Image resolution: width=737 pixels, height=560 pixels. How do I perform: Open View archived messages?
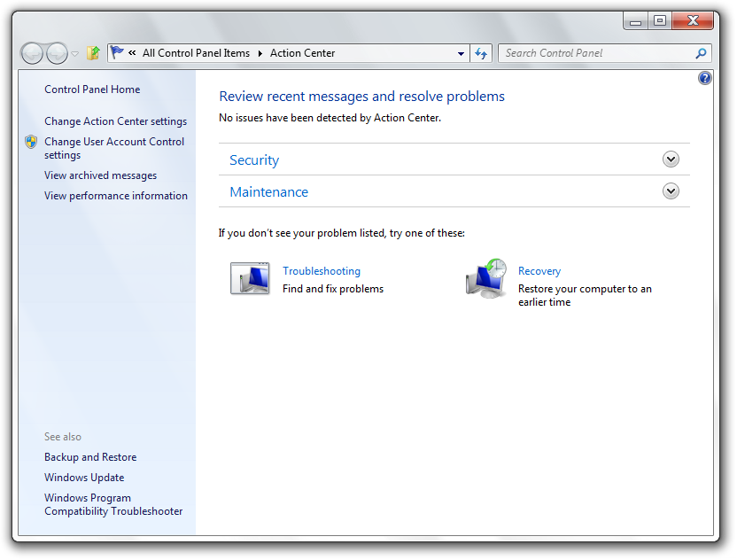101,175
